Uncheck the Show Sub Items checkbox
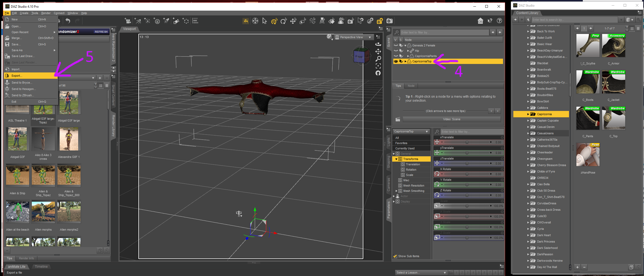This screenshot has height=276, width=644. coord(395,256)
